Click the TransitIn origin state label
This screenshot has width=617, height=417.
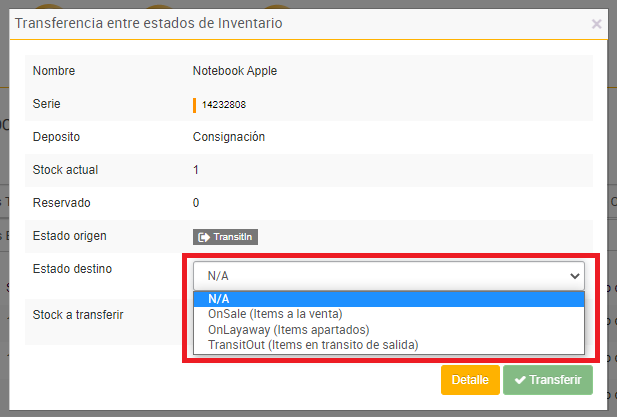click(x=235, y=237)
